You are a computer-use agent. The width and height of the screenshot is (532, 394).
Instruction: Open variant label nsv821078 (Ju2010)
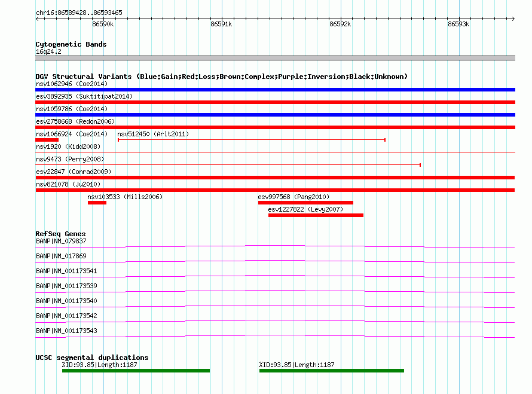point(68,184)
